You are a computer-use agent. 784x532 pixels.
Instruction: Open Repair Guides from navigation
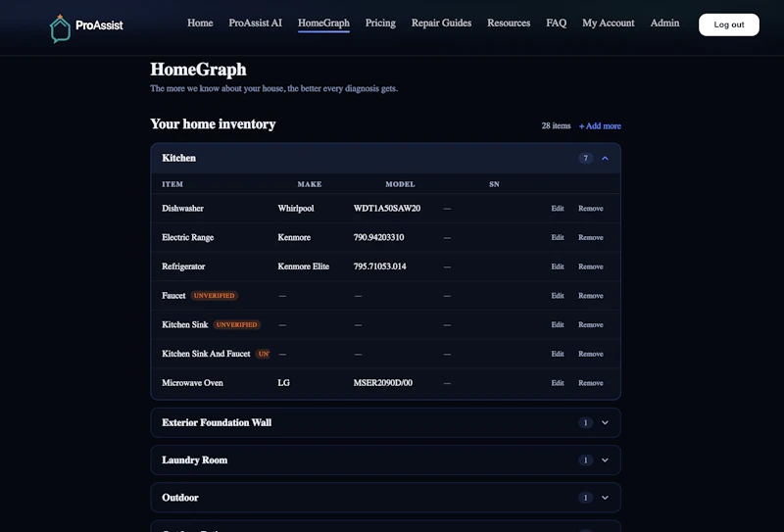pos(441,23)
